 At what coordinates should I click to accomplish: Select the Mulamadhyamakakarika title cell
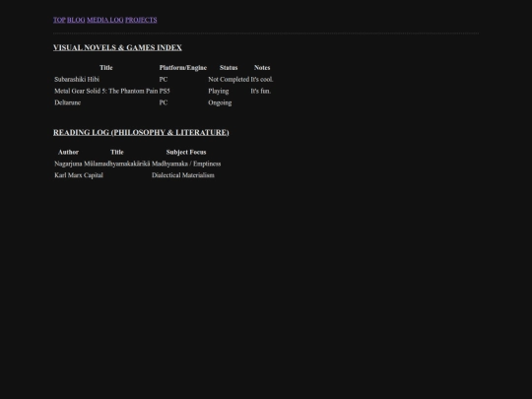116,164
